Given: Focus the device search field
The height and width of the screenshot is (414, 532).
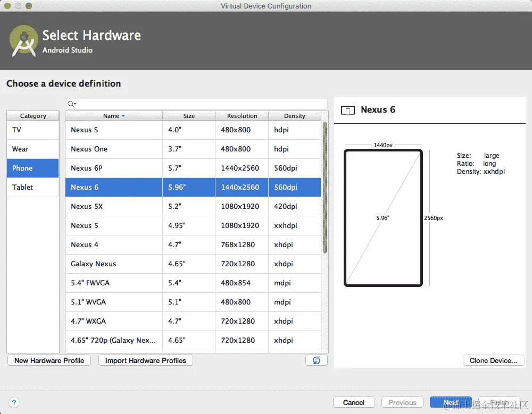Looking at the screenshot, I should point(197,104).
